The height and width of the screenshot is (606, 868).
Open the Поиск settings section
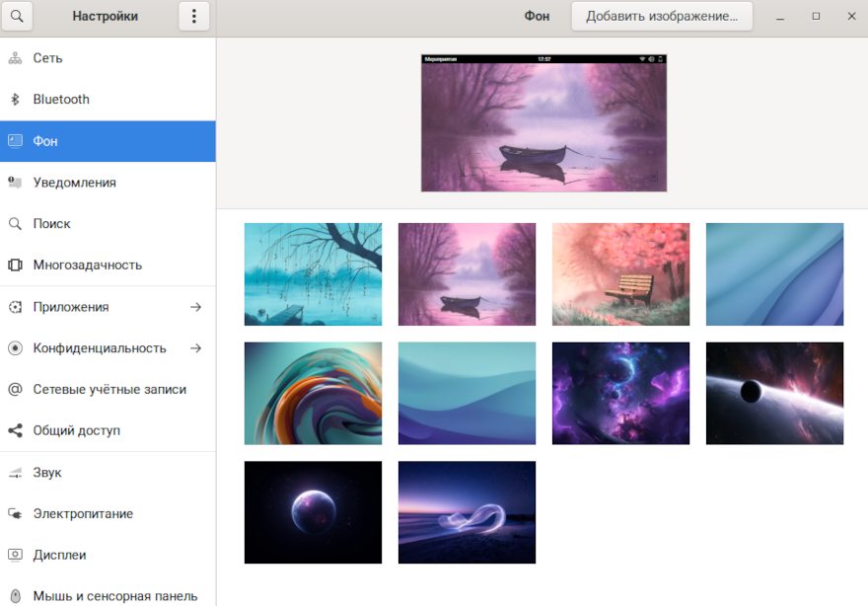(x=51, y=224)
